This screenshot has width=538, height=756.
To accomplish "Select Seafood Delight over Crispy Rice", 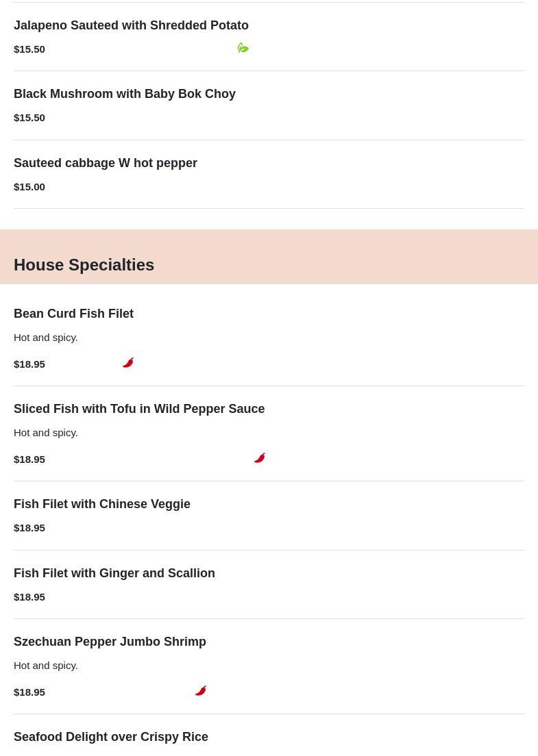I will 110,737.
